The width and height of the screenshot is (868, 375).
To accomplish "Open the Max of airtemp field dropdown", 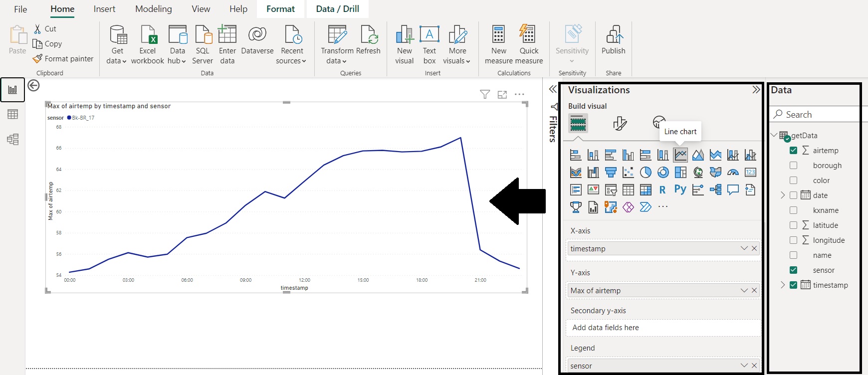I will pos(744,291).
